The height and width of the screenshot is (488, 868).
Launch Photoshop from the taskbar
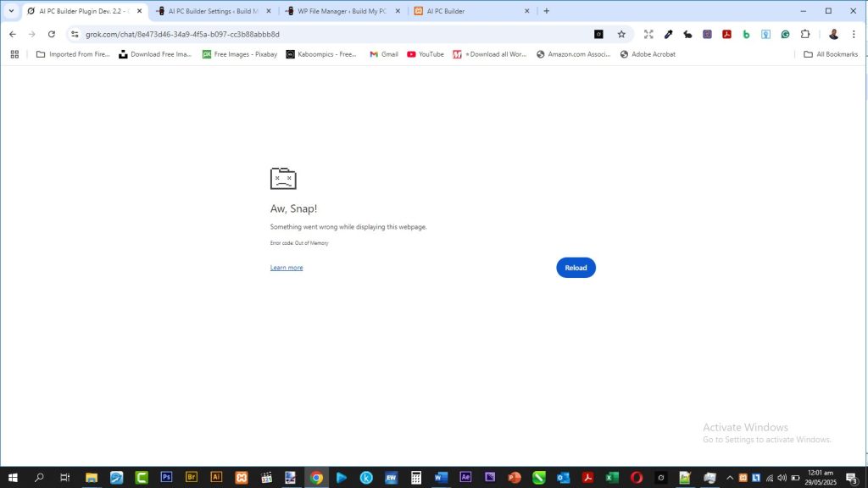[x=166, y=478]
